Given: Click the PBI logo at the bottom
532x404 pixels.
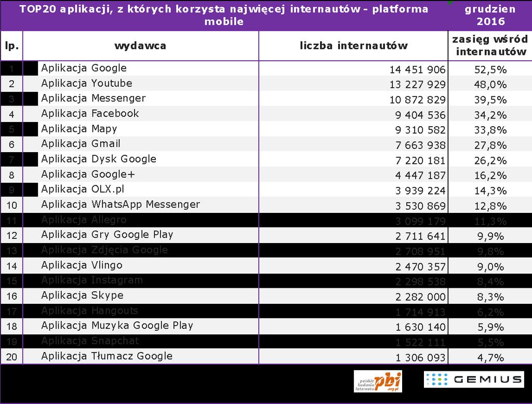Looking at the screenshot, I should (x=378, y=381).
